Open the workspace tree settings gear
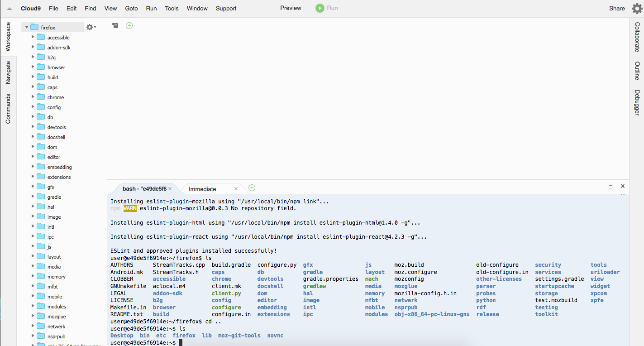This screenshot has width=644, height=346. tap(90, 27)
